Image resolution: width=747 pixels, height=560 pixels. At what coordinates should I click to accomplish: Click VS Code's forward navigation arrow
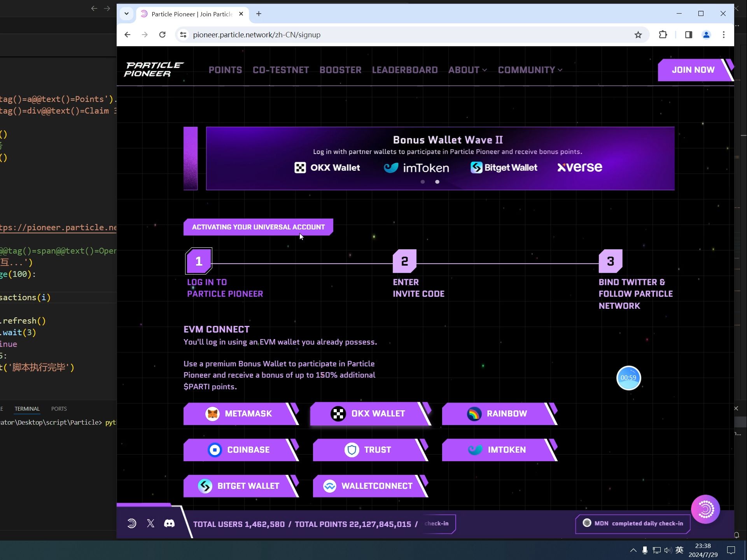(x=107, y=8)
